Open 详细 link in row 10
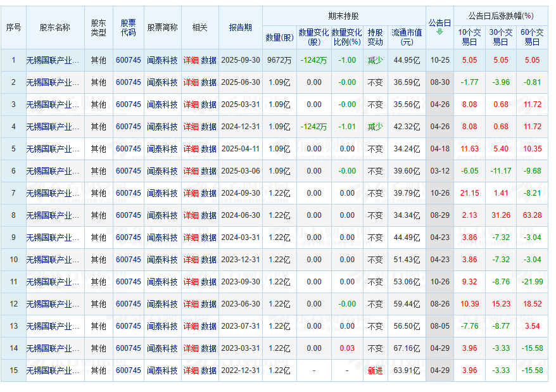 pyautogui.click(x=191, y=260)
